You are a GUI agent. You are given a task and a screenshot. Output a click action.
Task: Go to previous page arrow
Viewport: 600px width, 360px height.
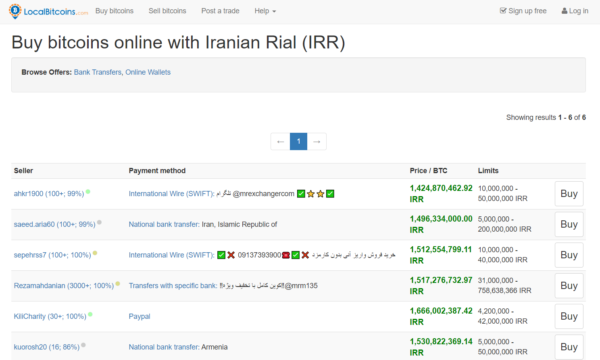(280, 142)
